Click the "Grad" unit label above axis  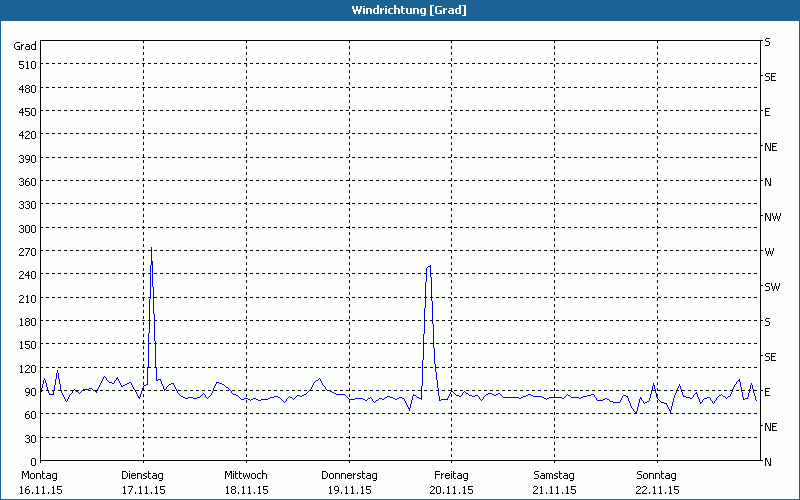click(x=25, y=46)
